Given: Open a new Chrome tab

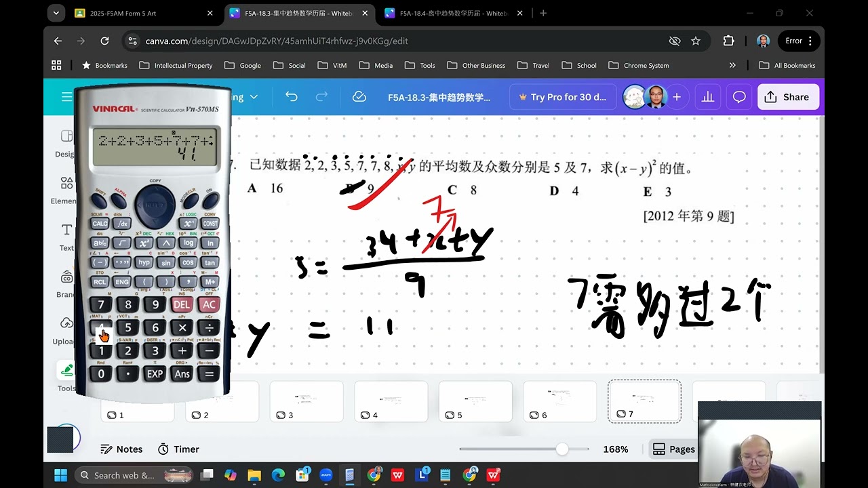Looking at the screenshot, I should (543, 13).
